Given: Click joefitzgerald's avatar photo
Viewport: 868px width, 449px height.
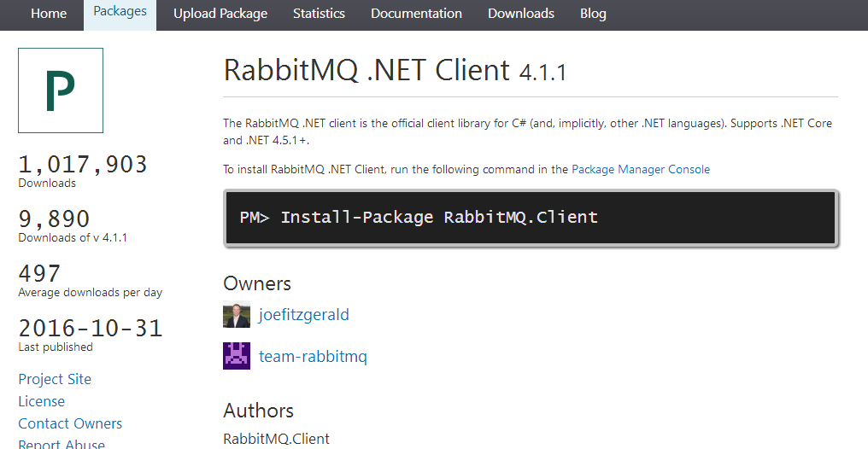Looking at the screenshot, I should click(237, 315).
